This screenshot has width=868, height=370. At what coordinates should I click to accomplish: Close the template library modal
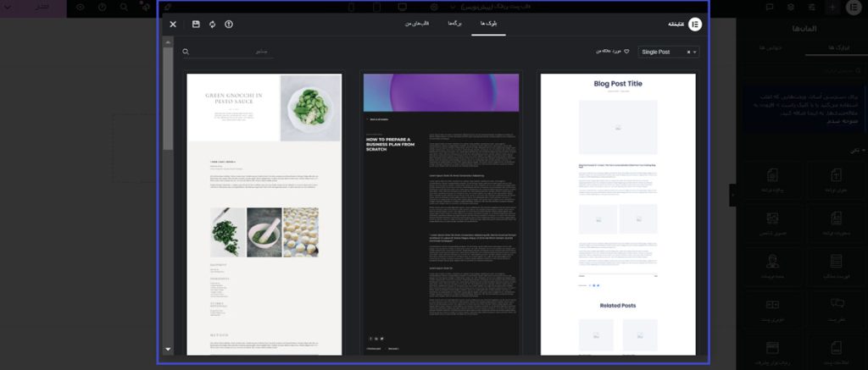pos(173,25)
